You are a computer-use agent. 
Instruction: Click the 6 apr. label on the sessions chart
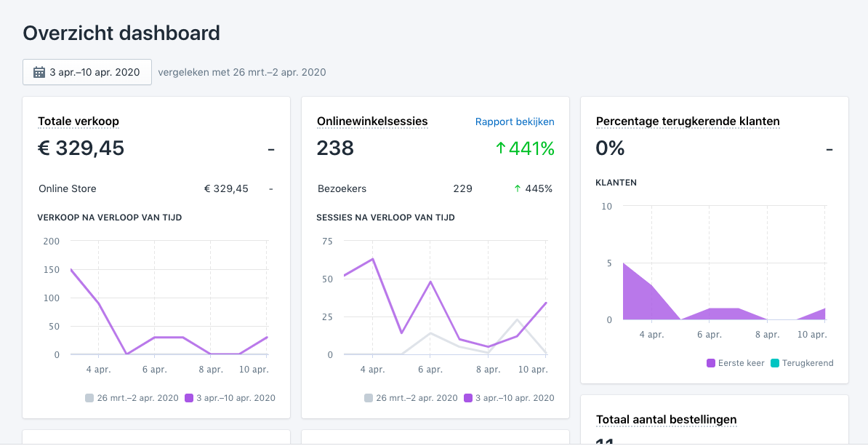pyautogui.click(x=430, y=370)
